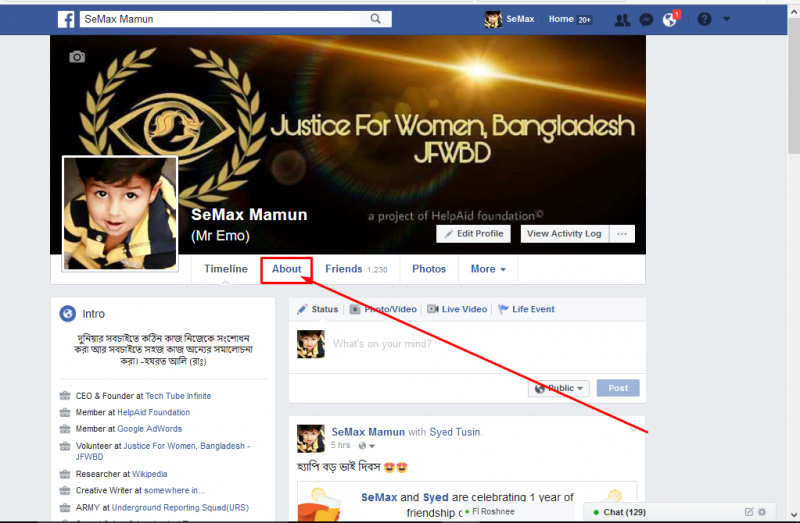Click briefcase icon beside Researcher at Wikipedia
800x523 pixels.
point(65,474)
